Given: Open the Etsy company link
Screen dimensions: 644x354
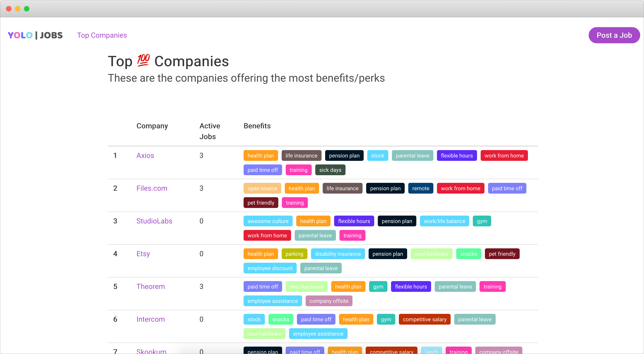Looking at the screenshot, I should click(x=143, y=254).
